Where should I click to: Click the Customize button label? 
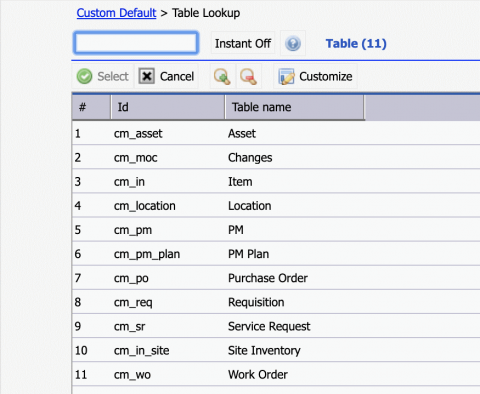pos(326,76)
